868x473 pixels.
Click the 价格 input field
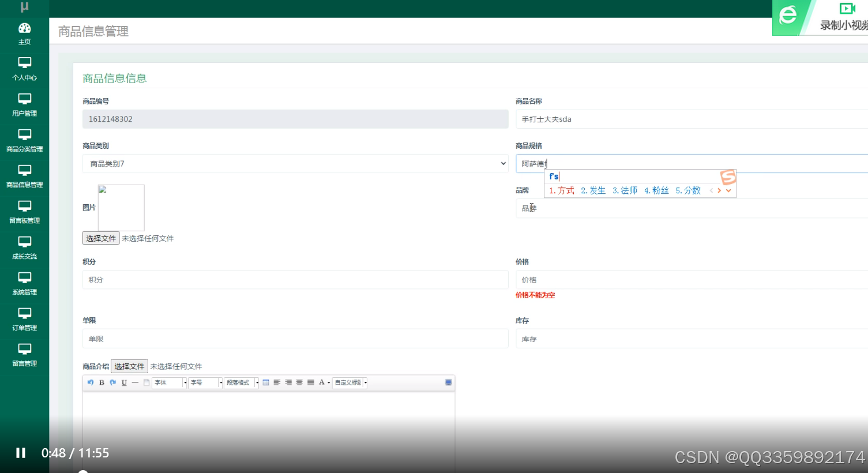(x=692, y=280)
